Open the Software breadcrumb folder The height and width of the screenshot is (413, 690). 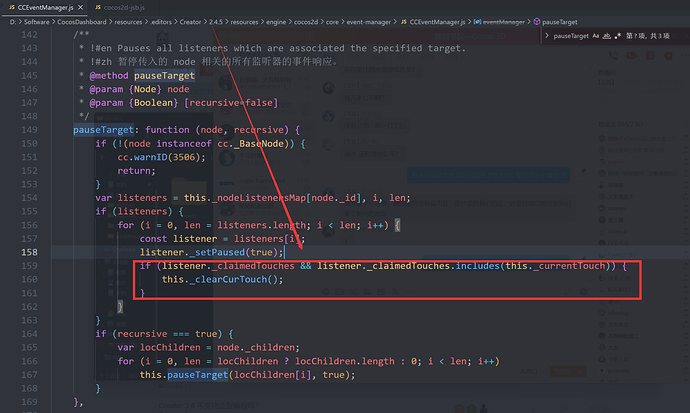pyautogui.click(x=37, y=22)
